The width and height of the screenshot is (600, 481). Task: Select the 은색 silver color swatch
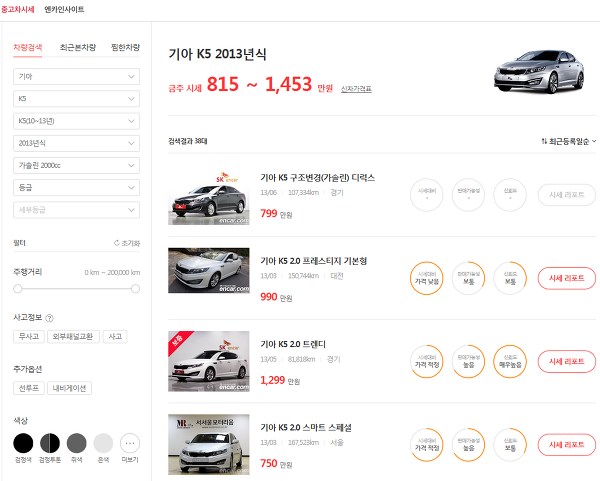(x=103, y=443)
